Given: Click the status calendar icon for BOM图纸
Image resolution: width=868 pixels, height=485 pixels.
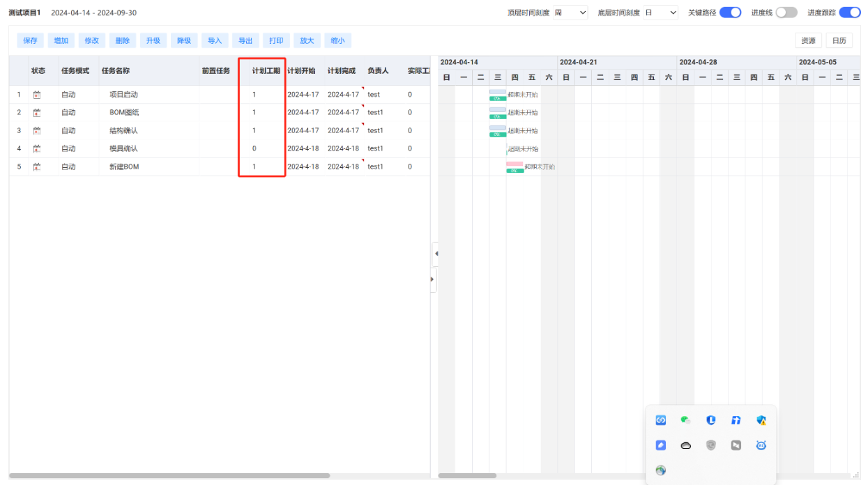Looking at the screenshot, I should coord(37,112).
